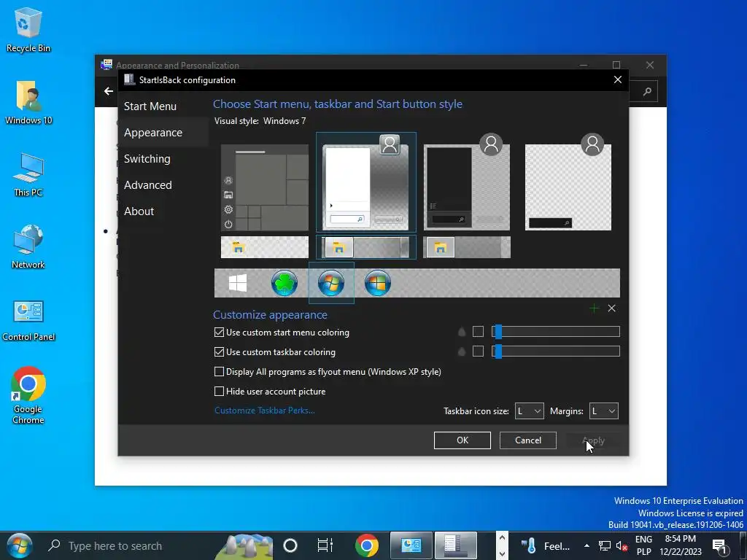Viewport: 747px width, 560px height.
Task: Click search magnifier in Appearance and Personalization window
Action: pos(647,91)
